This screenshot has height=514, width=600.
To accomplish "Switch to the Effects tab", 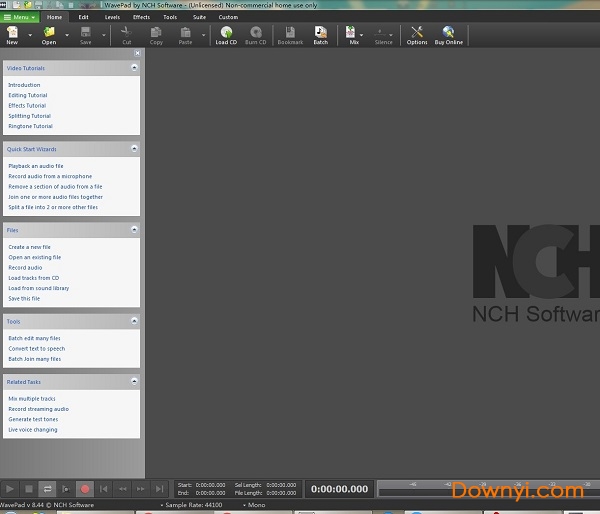I will coord(141,17).
